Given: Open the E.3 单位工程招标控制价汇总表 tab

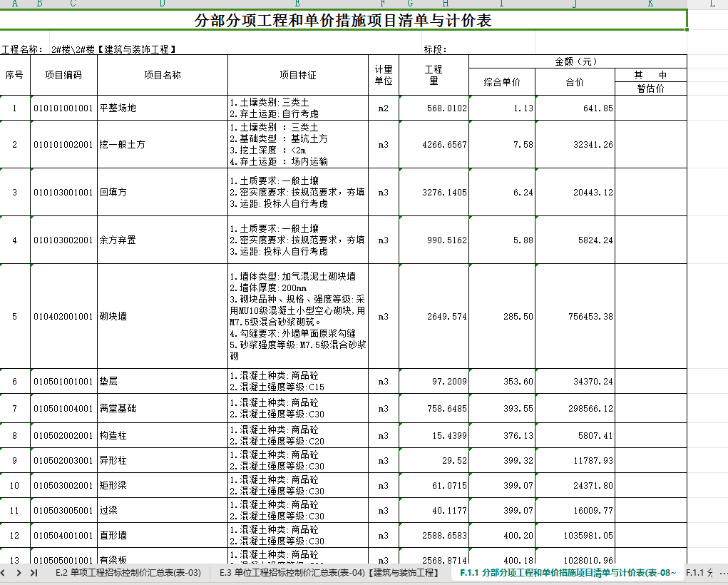Looking at the screenshot, I should [329, 572].
